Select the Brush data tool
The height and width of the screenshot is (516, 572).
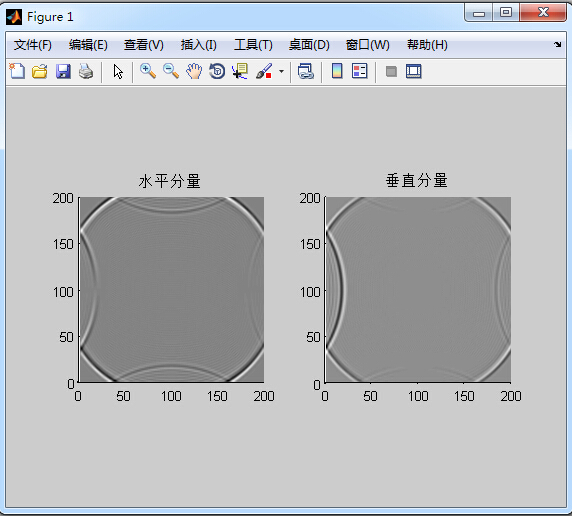pos(264,71)
